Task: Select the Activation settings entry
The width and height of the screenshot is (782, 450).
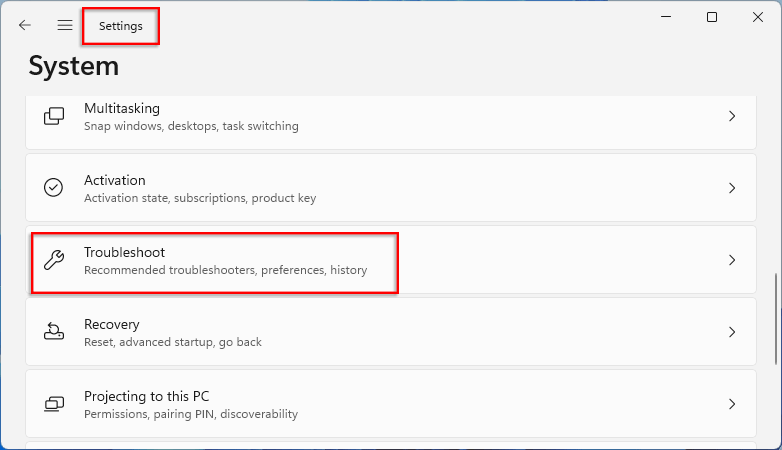Action: (115, 180)
